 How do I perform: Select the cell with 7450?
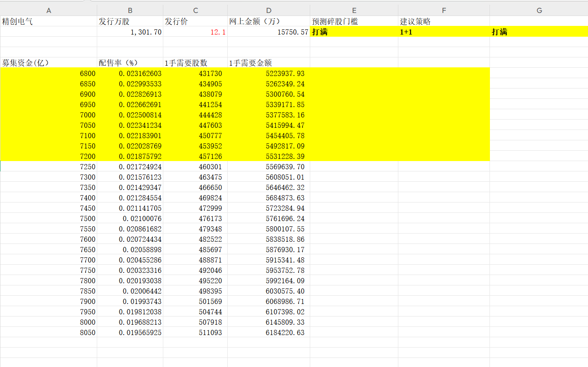(48, 208)
